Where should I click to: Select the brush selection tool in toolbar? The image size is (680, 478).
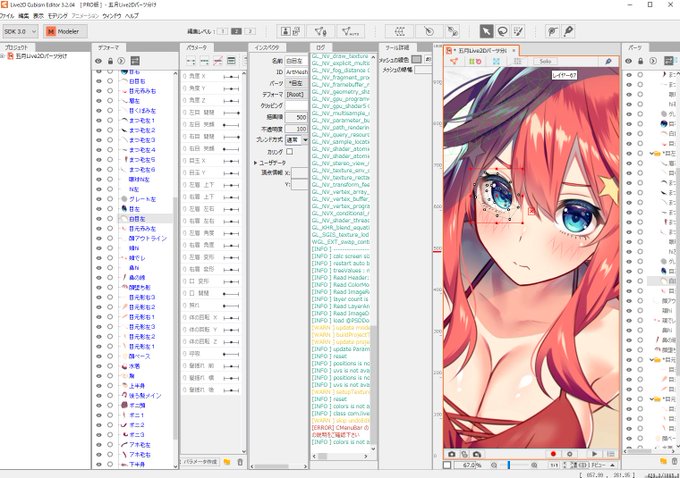pos(518,31)
